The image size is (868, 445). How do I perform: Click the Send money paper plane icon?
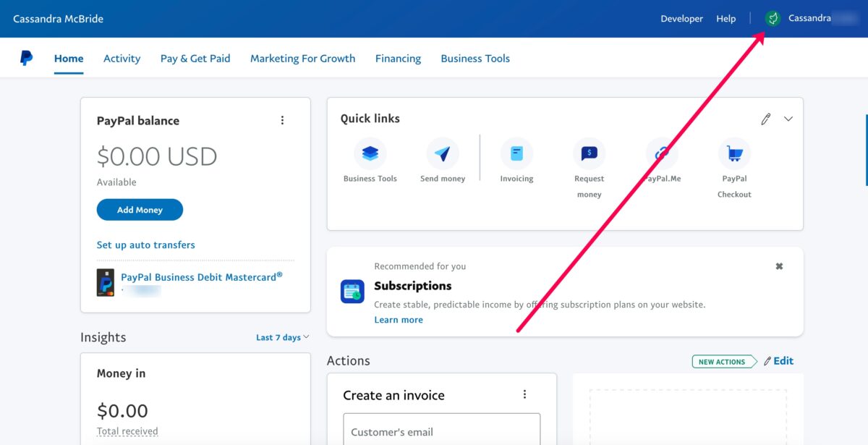[443, 153]
